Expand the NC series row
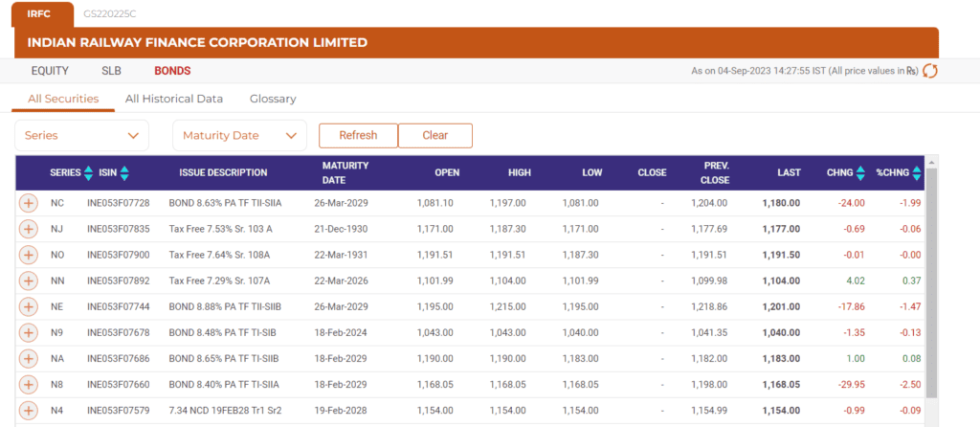This screenshot has width=980, height=427. 28,203
